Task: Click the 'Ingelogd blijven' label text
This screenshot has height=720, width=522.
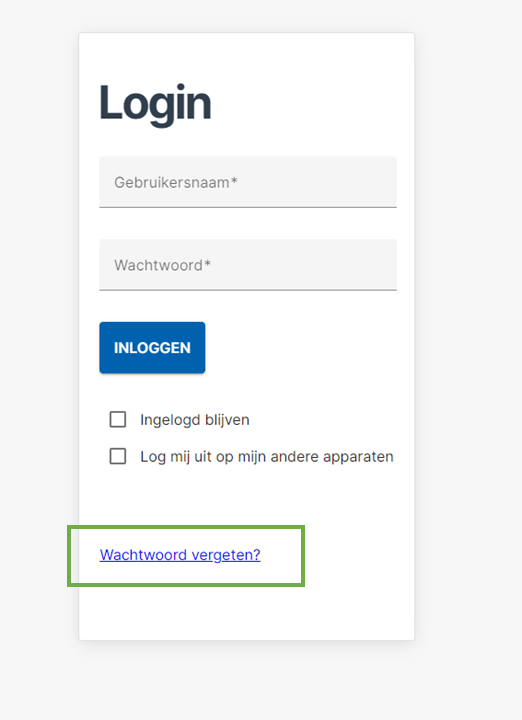Action: point(195,420)
